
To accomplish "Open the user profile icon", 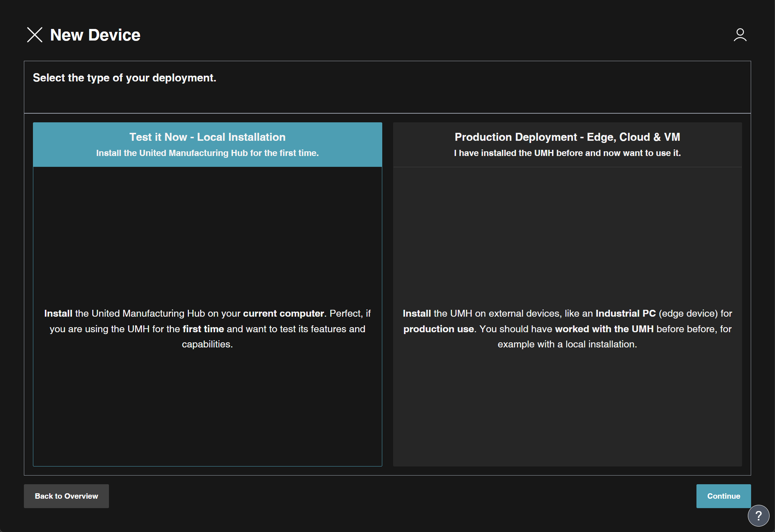I will coord(740,35).
